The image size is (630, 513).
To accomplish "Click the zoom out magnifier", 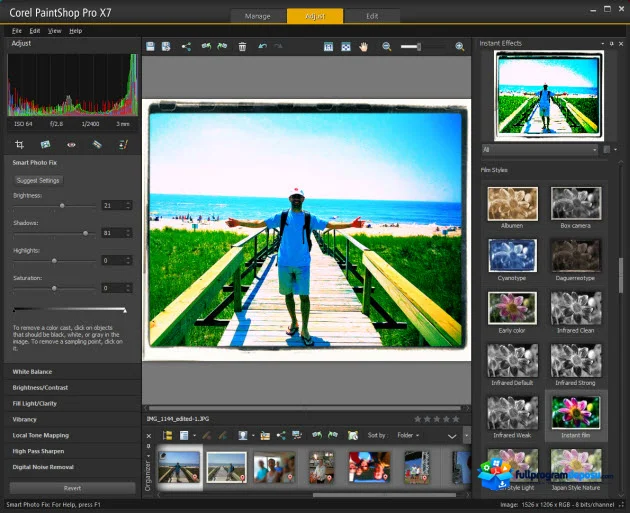I will click(387, 47).
